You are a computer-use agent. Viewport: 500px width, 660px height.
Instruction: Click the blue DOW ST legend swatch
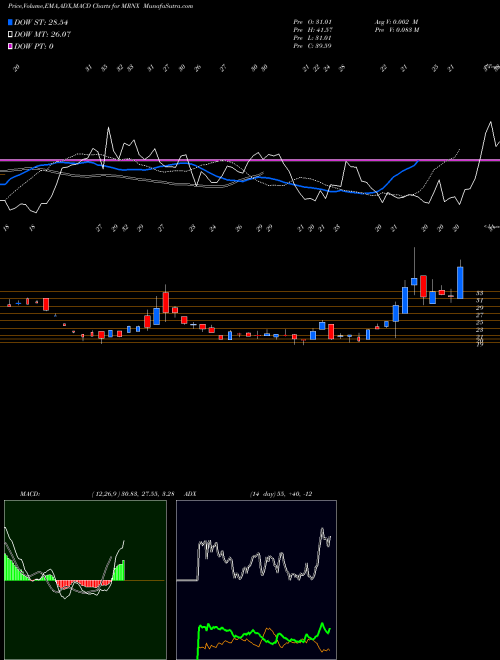pos(11,23)
